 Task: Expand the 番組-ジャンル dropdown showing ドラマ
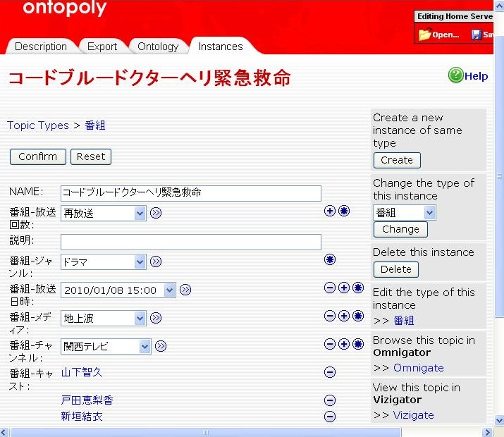point(139,262)
